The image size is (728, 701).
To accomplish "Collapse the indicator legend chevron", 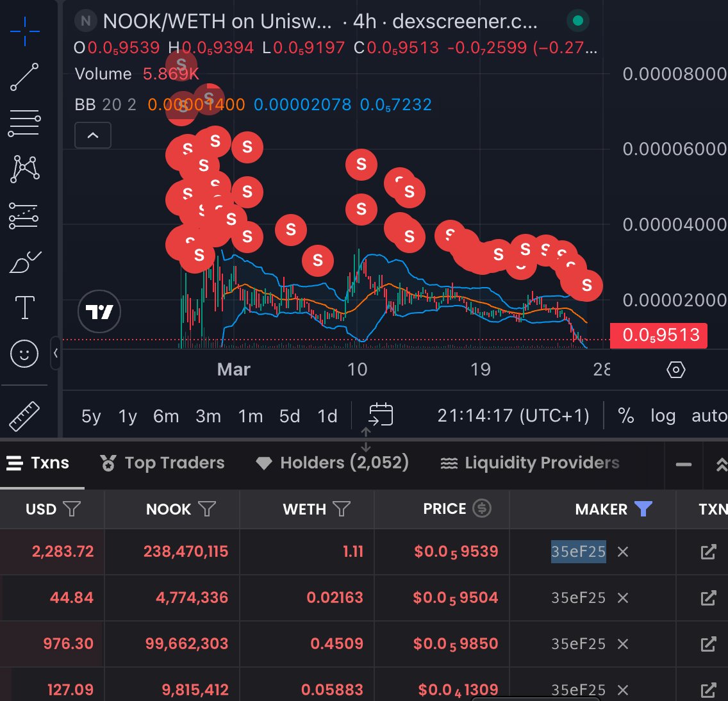I will pyautogui.click(x=93, y=136).
